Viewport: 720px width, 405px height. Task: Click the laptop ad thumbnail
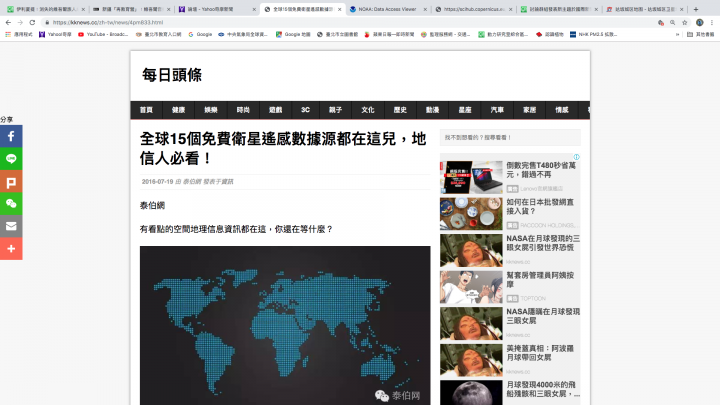click(x=471, y=177)
